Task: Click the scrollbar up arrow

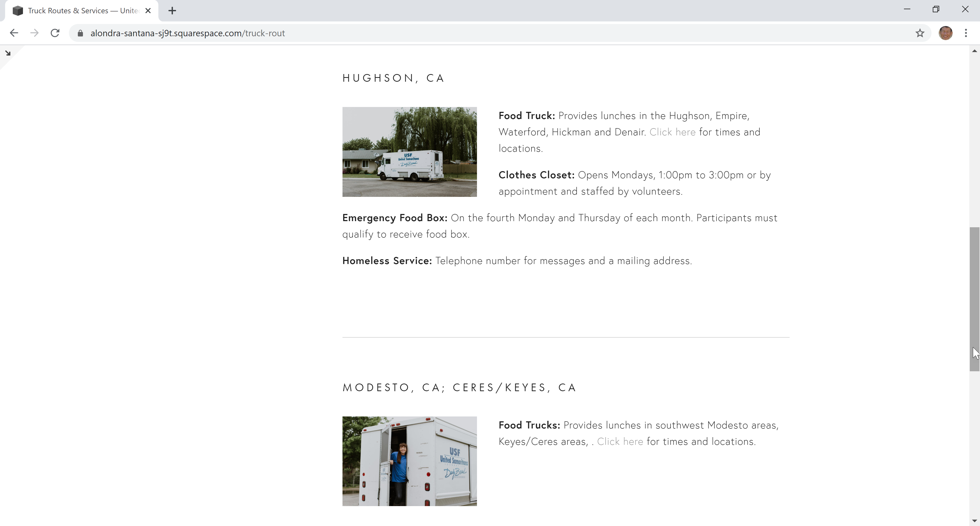Action: (x=974, y=51)
